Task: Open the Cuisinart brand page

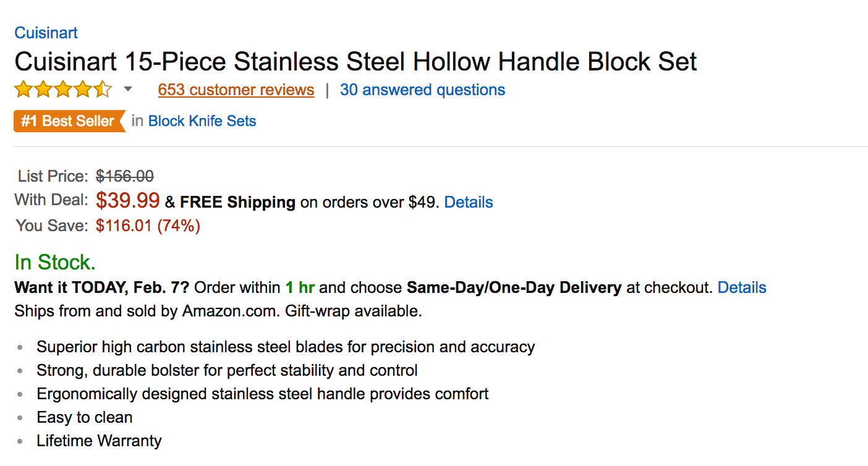Action: click(x=46, y=33)
